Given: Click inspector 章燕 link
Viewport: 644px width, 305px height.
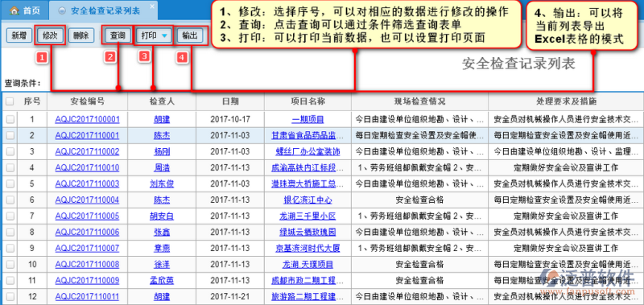Looking at the screenshot, I should click(x=162, y=249).
